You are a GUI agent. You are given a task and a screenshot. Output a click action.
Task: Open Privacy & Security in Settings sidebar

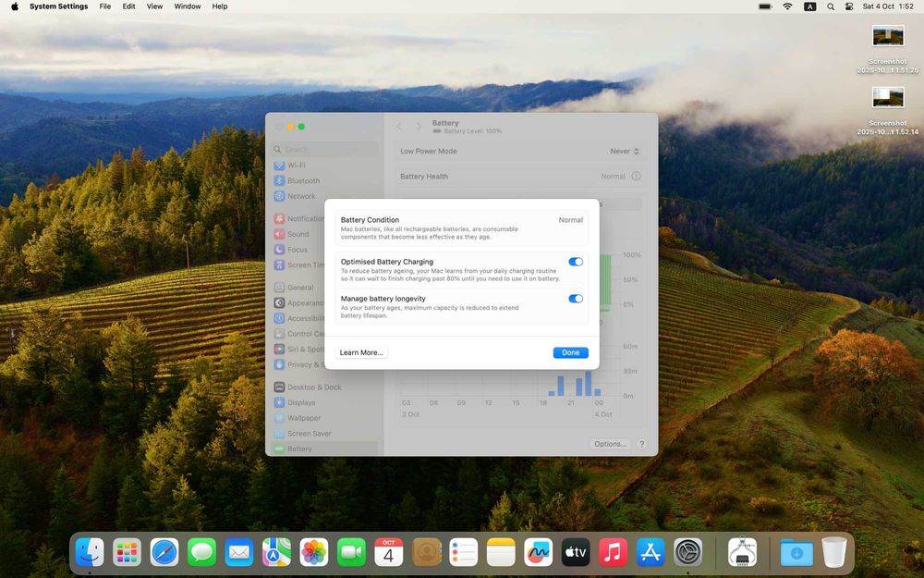pyautogui.click(x=298, y=365)
